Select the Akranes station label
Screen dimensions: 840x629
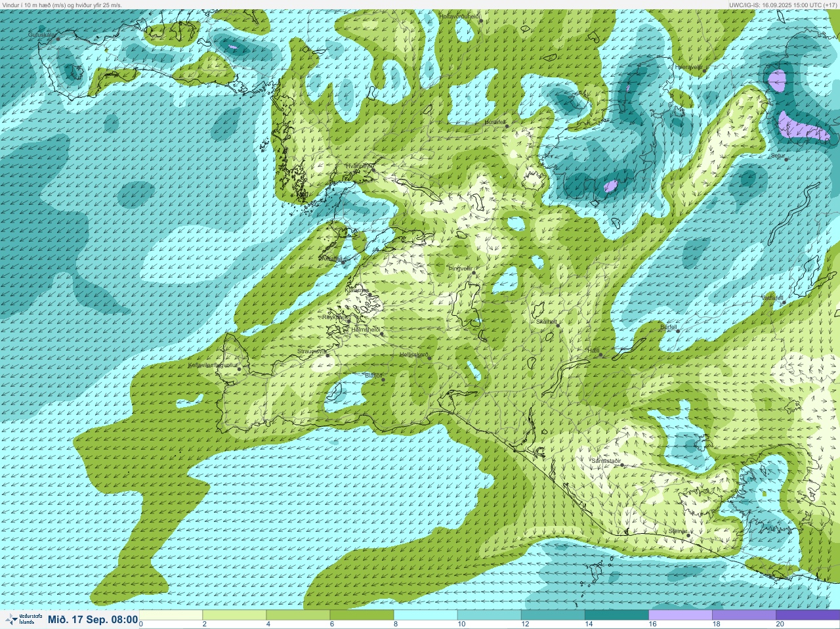tap(331, 259)
